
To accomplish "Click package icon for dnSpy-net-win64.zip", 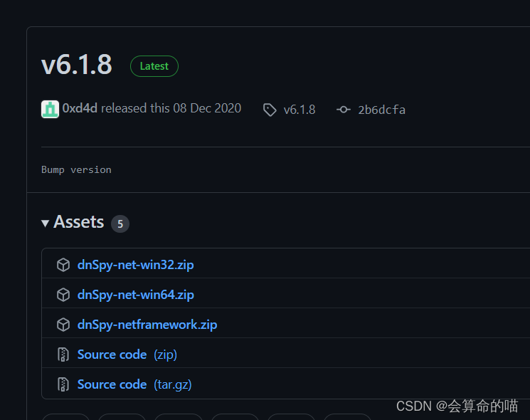I will 63,295.
